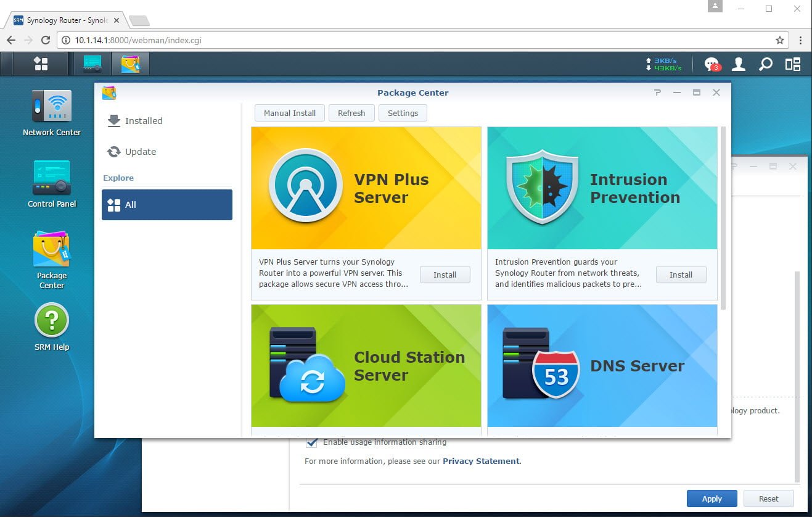
Task: Open the SRM main menu grid icon
Action: [x=41, y=64]
